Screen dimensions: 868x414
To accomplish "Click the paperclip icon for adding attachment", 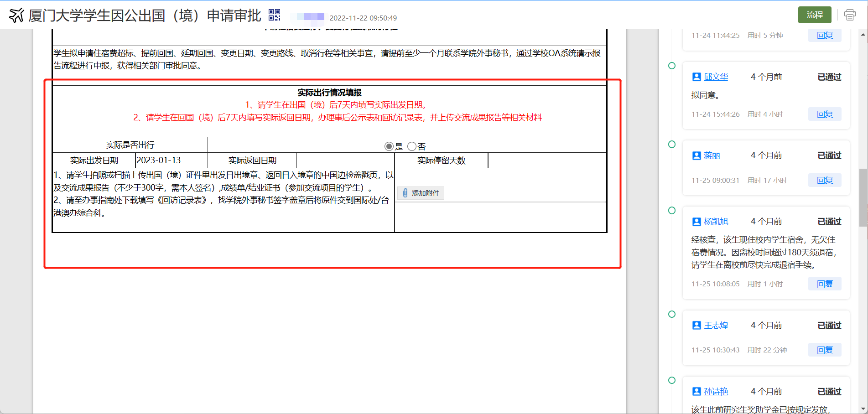I will click(405, 193).
